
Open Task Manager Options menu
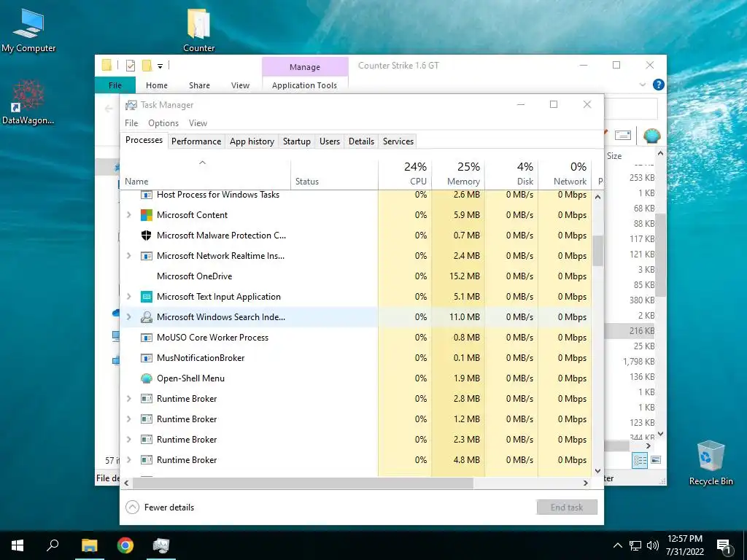point(163,122)
